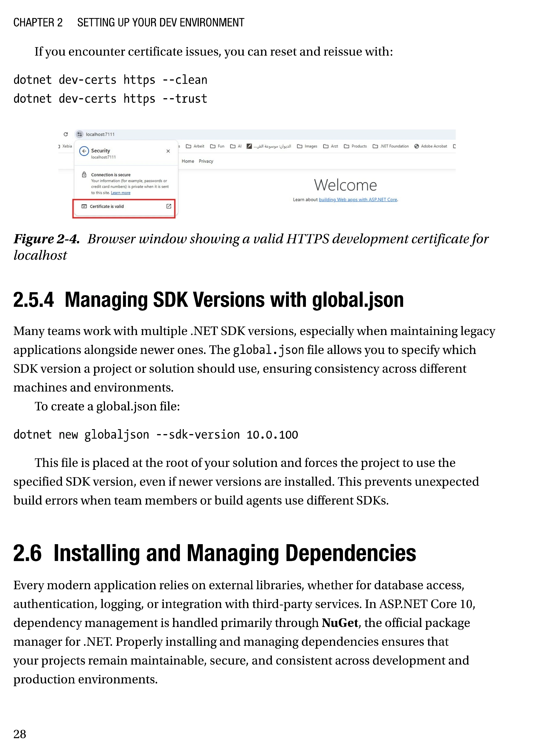Close the Security popup
This screenshot has width=535, height=756.
click(168, 151)
